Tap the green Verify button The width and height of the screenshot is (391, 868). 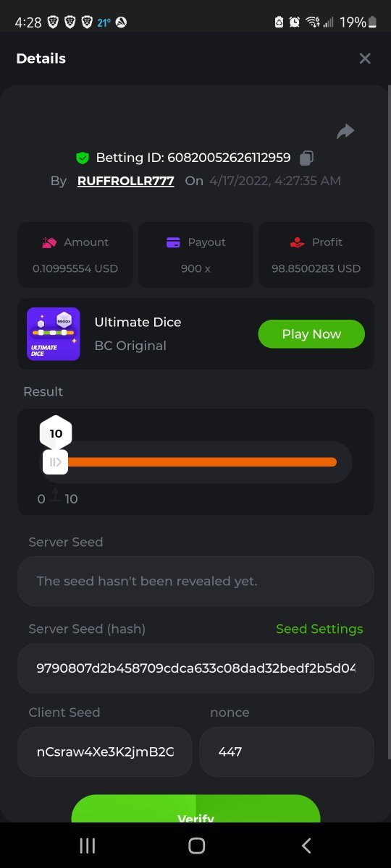pyautogui.click(x=195, y=810)
